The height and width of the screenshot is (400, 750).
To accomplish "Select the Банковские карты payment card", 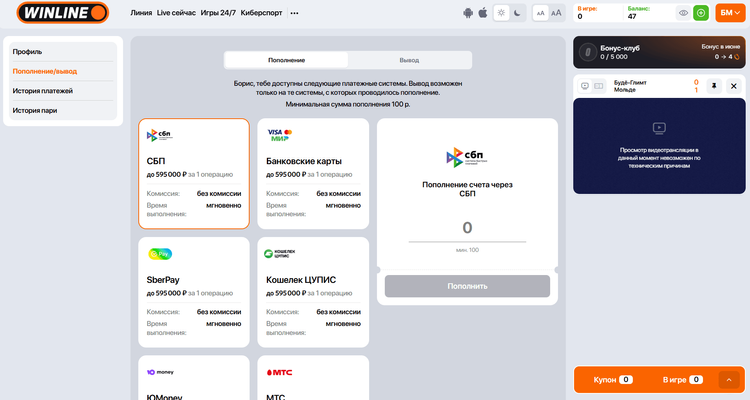I will [x=313, y=174].
